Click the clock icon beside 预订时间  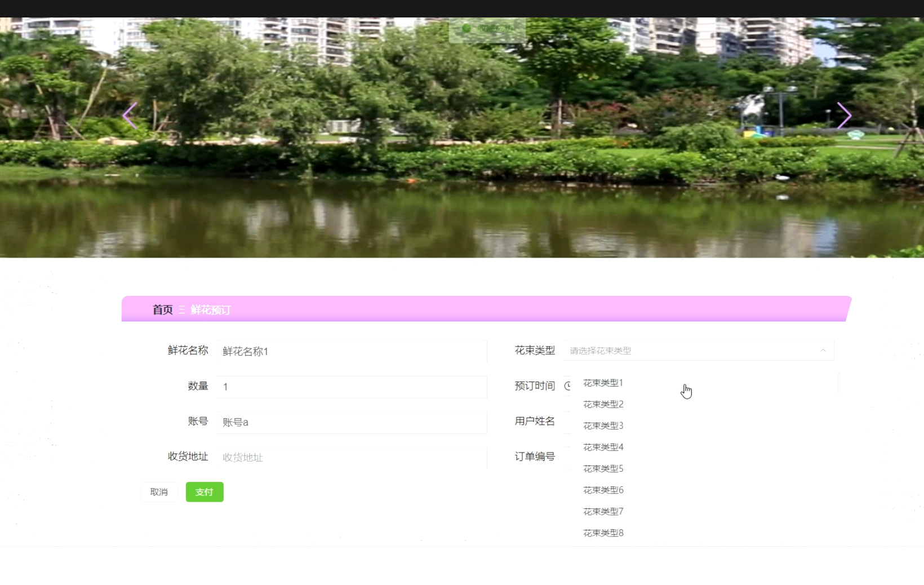[567, 386]
